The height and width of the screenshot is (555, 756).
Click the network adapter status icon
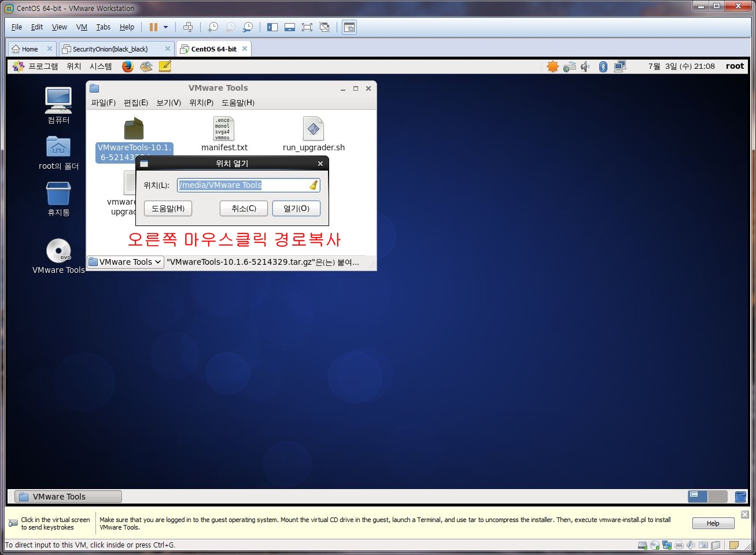pyautogui.click(x=666, y=545)
